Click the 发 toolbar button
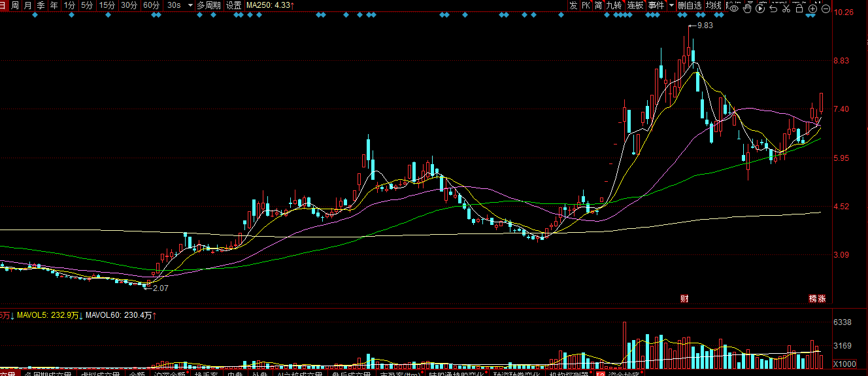This screenshot has height=376, width=868. pos(573,5)
